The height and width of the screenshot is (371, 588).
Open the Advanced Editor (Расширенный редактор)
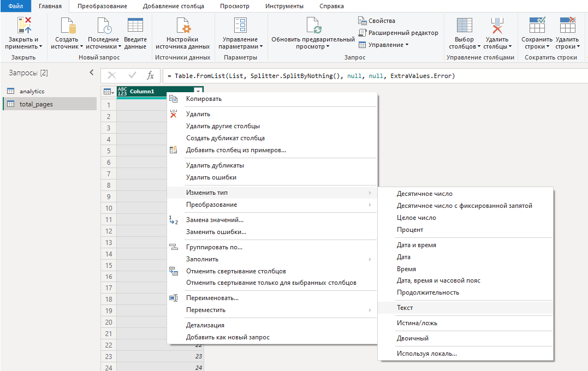pos(398,33)
